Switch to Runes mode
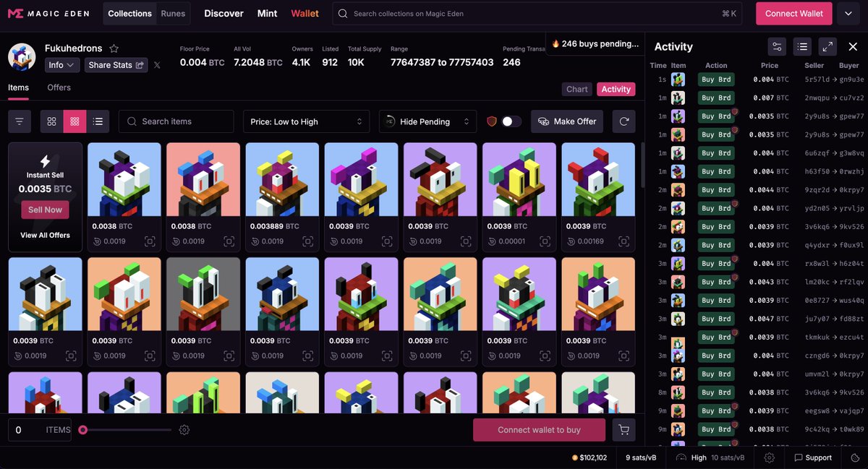Image resolution: width=868 pixels, height=469 pixels. point(173,14)
